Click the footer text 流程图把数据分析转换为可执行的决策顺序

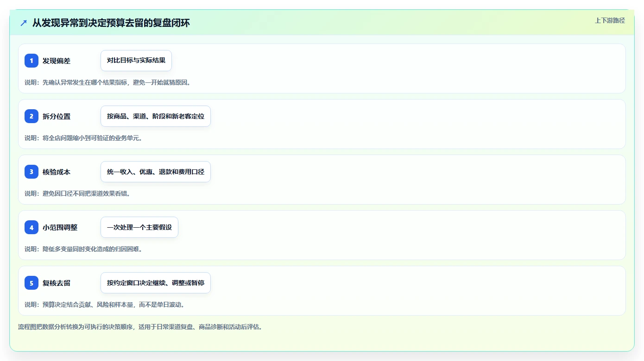(76, 327)
